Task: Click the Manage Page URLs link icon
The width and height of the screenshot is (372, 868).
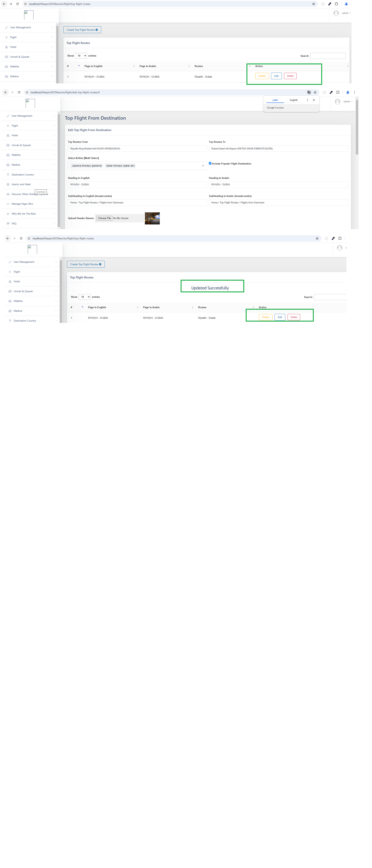Action: (x=8, y=204)
